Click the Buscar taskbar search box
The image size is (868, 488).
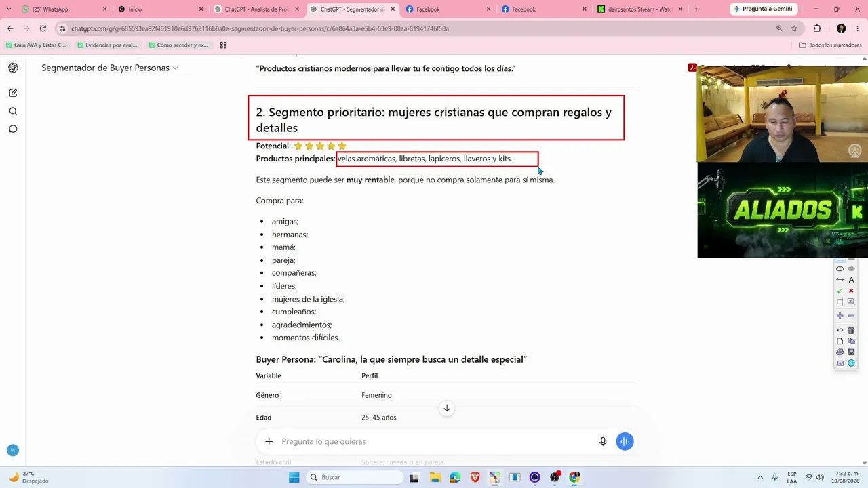click(x=355, y=477)
